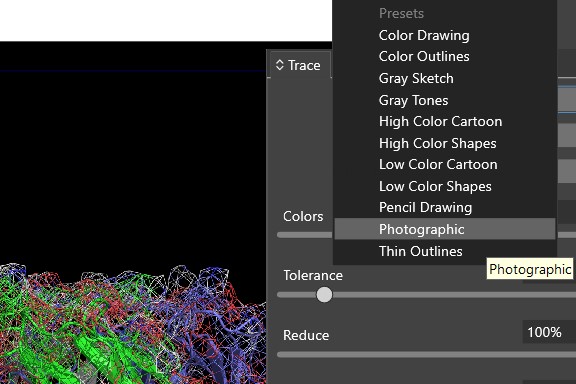
Task: Click the Reduce slider track
Action: pos(426,355)
